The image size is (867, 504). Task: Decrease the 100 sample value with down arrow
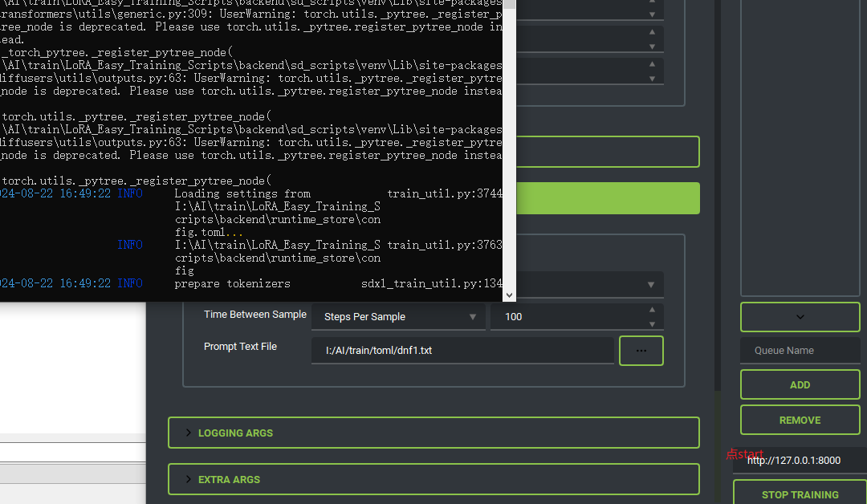[651, 323]
